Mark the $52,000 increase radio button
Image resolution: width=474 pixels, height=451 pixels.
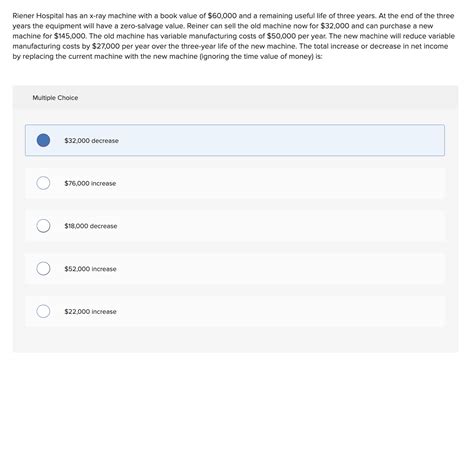point(43,268)
